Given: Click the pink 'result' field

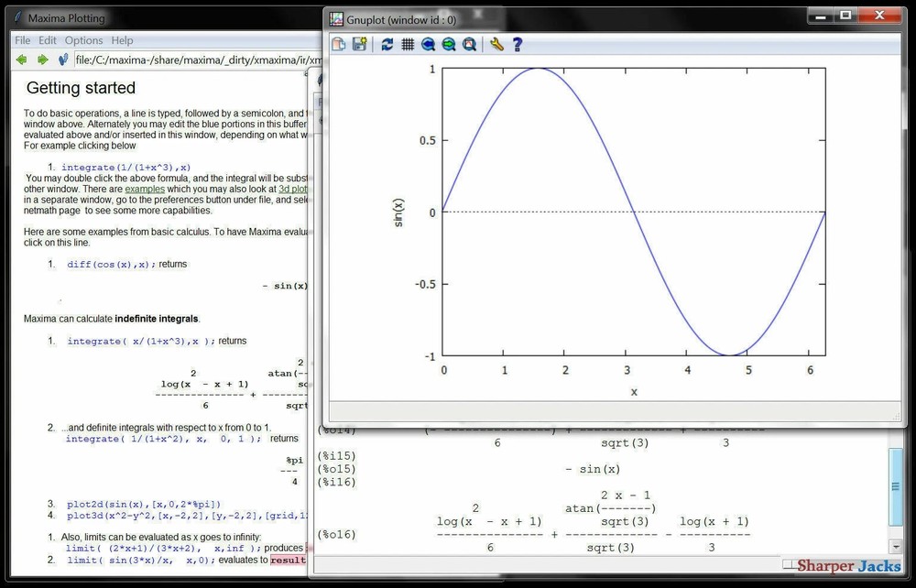Looking at the screenshot, I should click(x=288, y=560).
